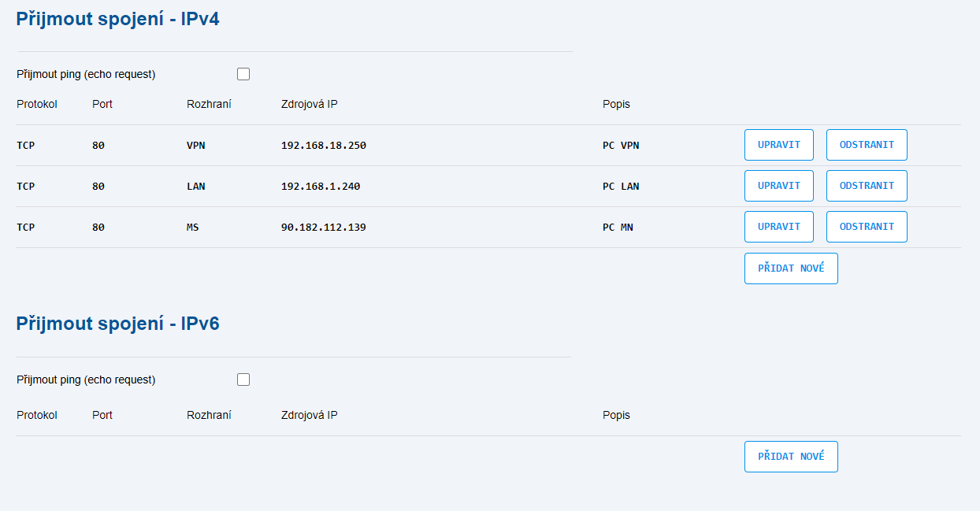
Task: Click ODSTRANIT for the PC VPN rule
Action: [x=867, y=145]
